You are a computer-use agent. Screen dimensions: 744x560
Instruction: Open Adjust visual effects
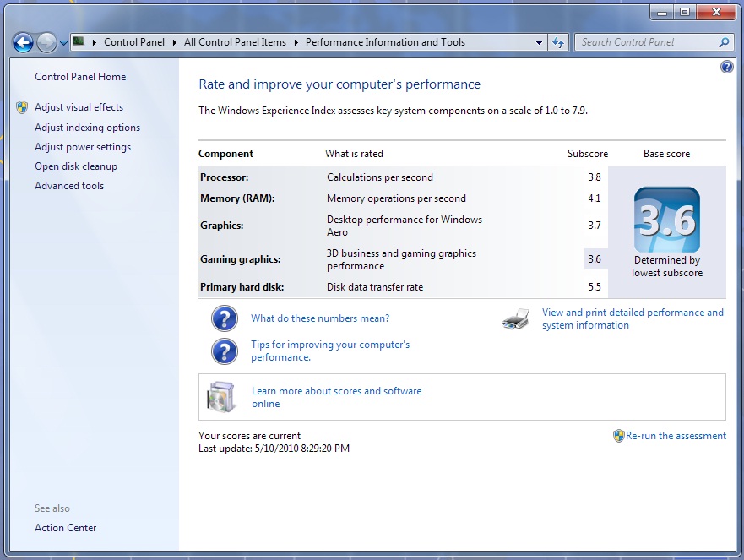(x=79, y=107)
